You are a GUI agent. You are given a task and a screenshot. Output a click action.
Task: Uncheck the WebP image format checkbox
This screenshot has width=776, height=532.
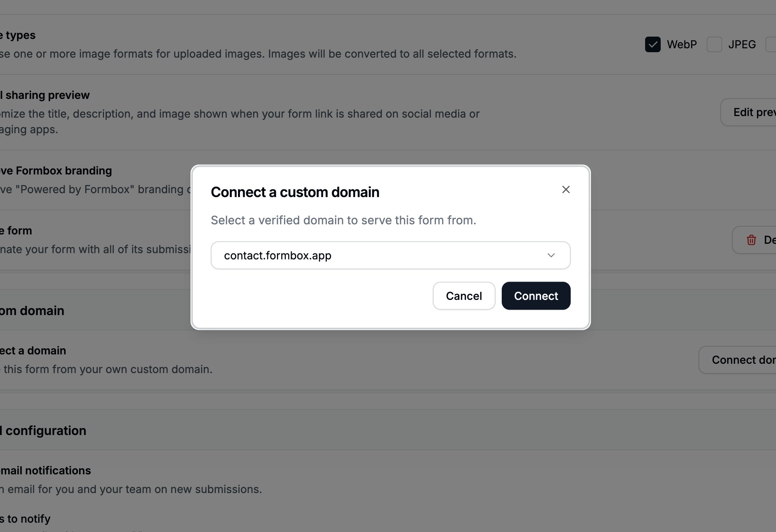tap(653, 44)
